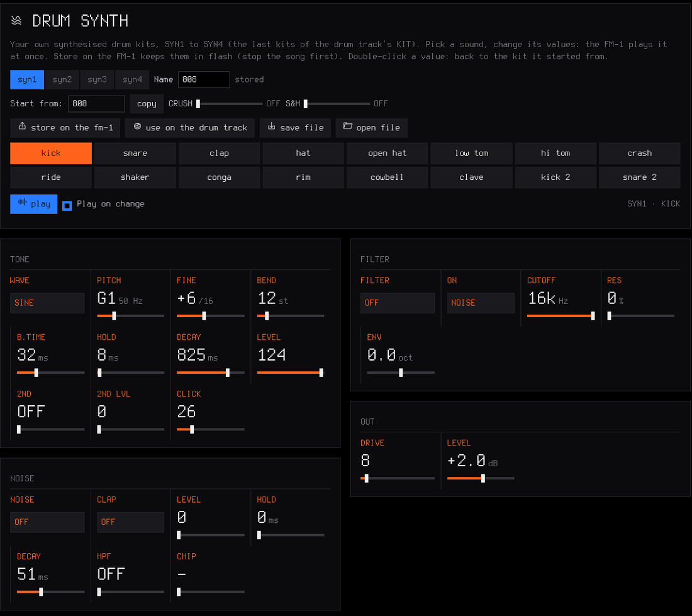Image resolution: width=692 pixels, height=616 pixels.
Task: Select the snare sound pad
Action: (x=135, y=153)
